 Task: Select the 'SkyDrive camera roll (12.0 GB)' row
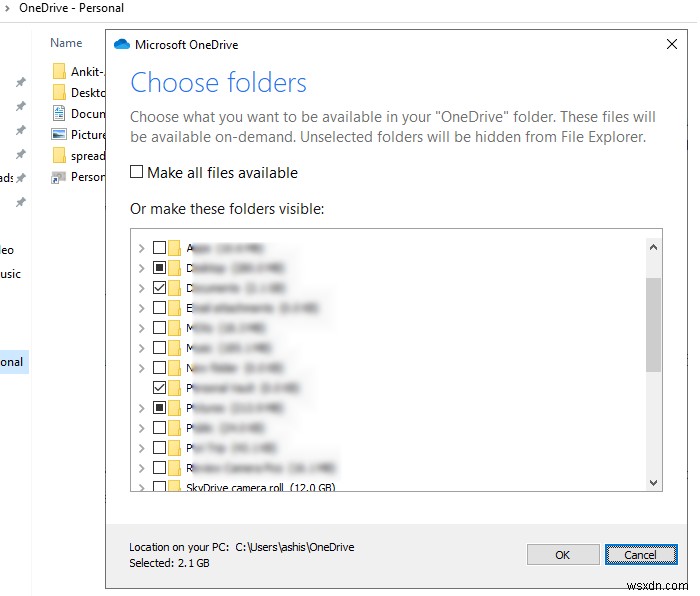pos(261,487)
